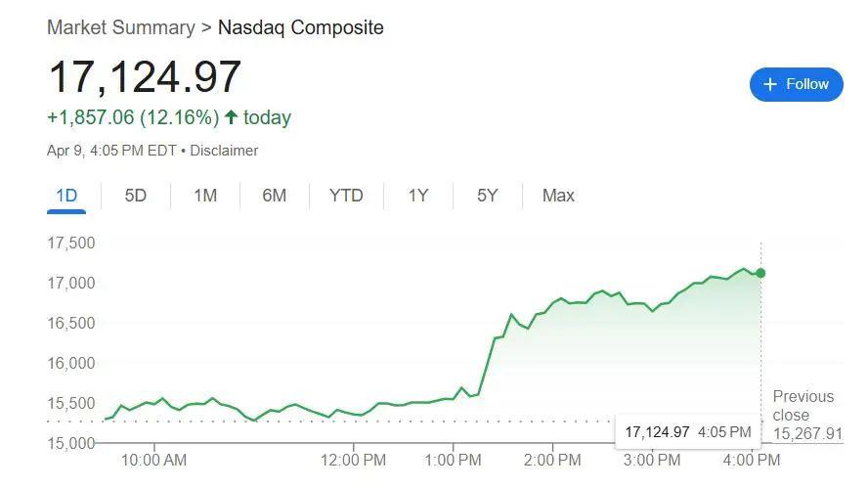Click the Previous close 15,267.91 label

point(807,415)
